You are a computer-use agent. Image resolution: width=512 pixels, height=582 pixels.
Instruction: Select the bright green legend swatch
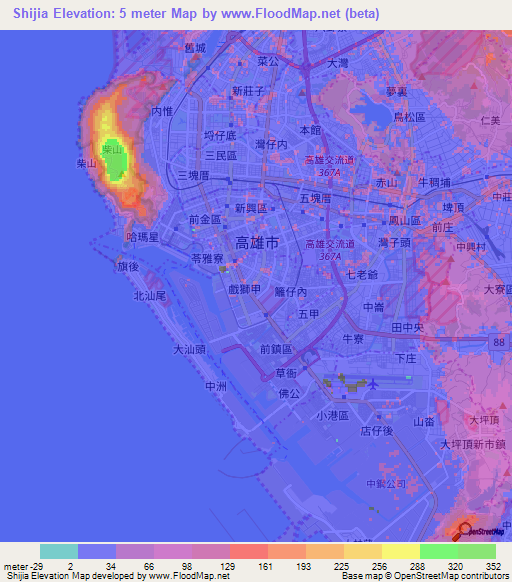click(x=439, y=551)
